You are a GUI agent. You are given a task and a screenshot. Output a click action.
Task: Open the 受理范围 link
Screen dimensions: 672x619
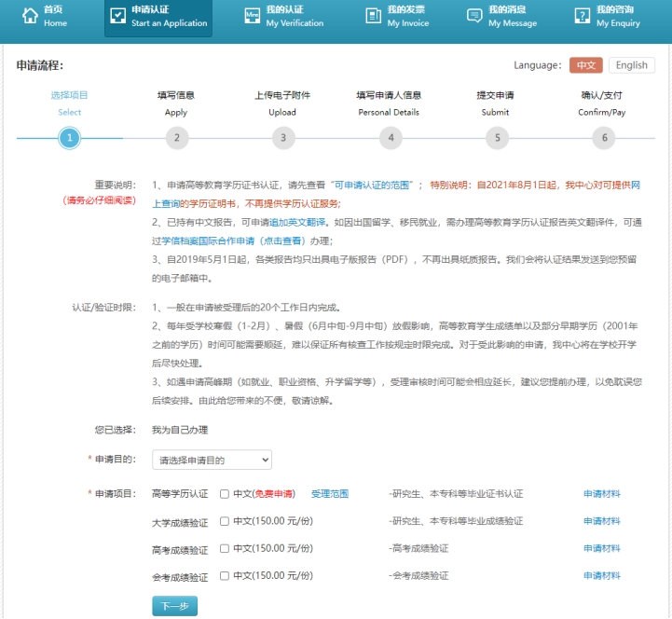tap(329, 494)
